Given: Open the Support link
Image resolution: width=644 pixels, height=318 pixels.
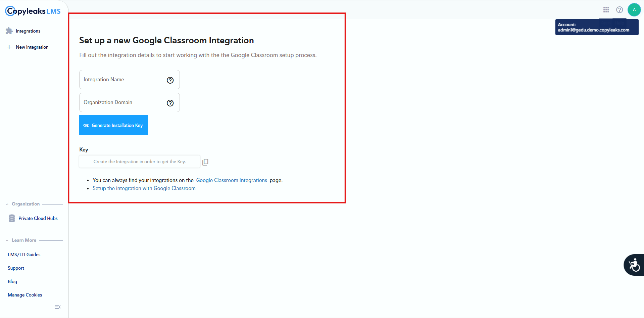Looking at the screenshot, I should (x=16, y=268).
